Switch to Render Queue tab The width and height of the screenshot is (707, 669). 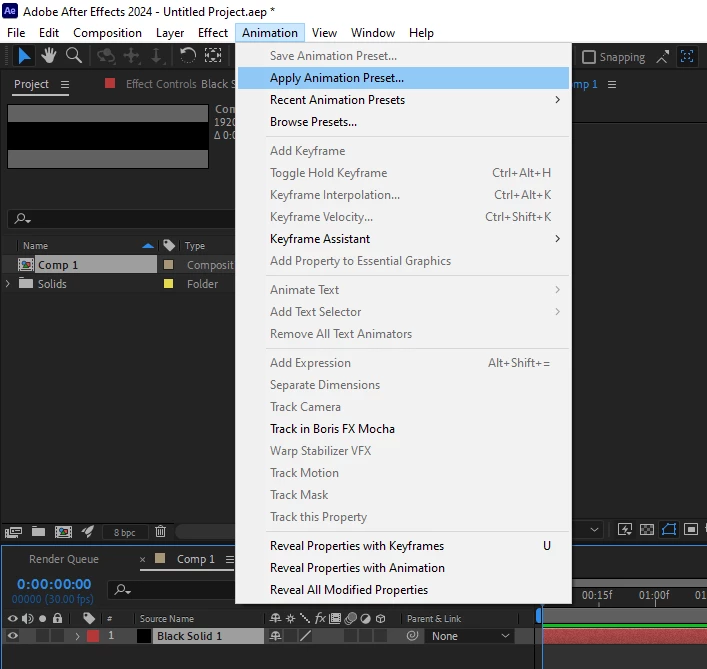click(x=64, y=559)
